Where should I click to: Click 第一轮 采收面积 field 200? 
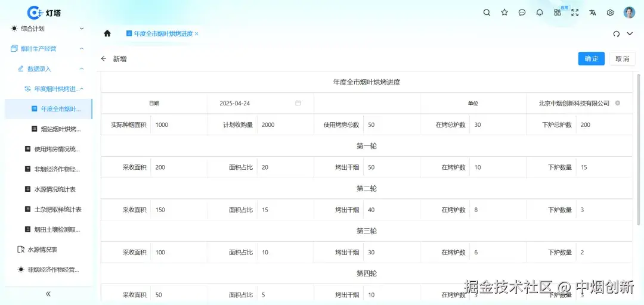pyautogui.click(x=179, y=167)
